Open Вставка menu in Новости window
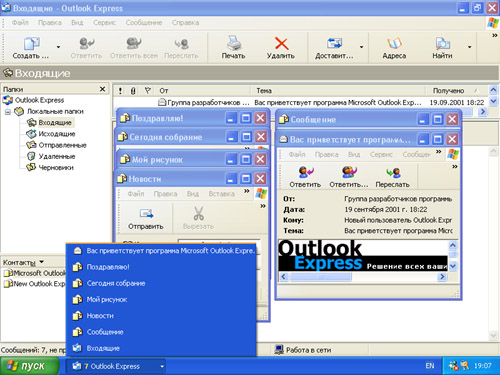This screenshot has height=375, width=500. pyautogui.click(x=221, y=194)
